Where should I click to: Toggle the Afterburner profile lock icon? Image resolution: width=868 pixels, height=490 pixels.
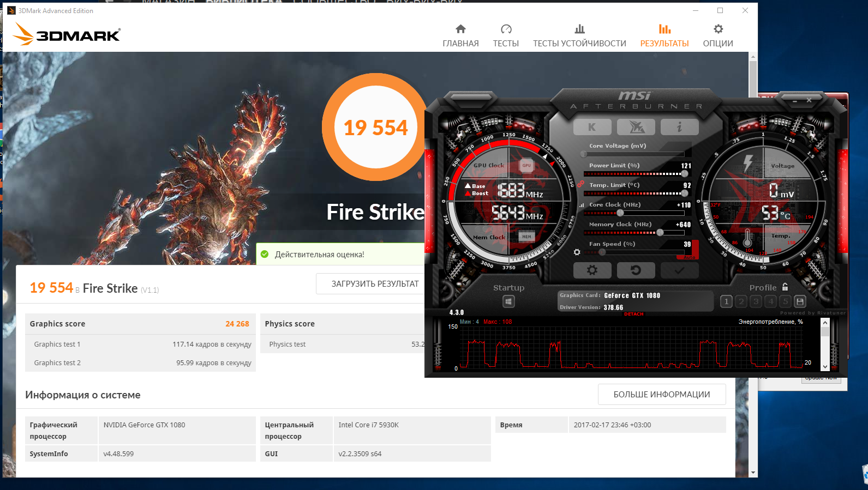coord(785,287)
